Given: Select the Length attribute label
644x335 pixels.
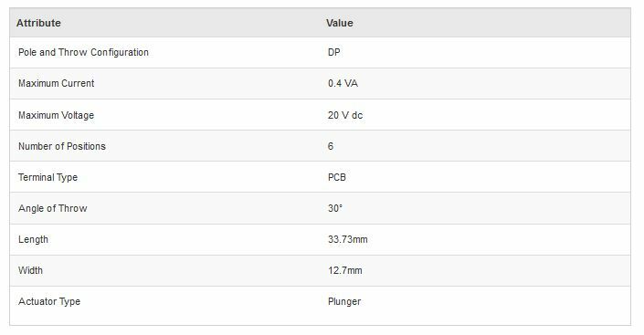Looking at the screenshot, I should (x=33, y=239).
